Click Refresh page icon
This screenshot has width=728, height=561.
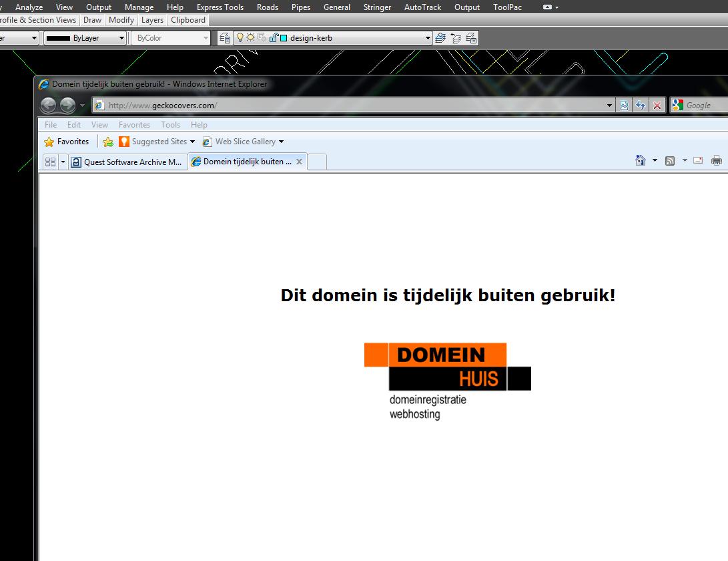(x=640, y=106)
